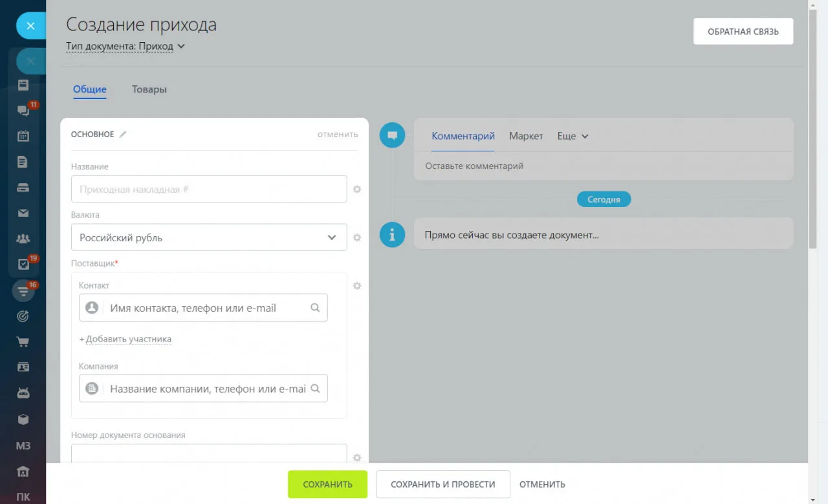Screen dimensions: 828x504
Task: Open the bank building icon in the sidebar
Action: pos(23,471)
